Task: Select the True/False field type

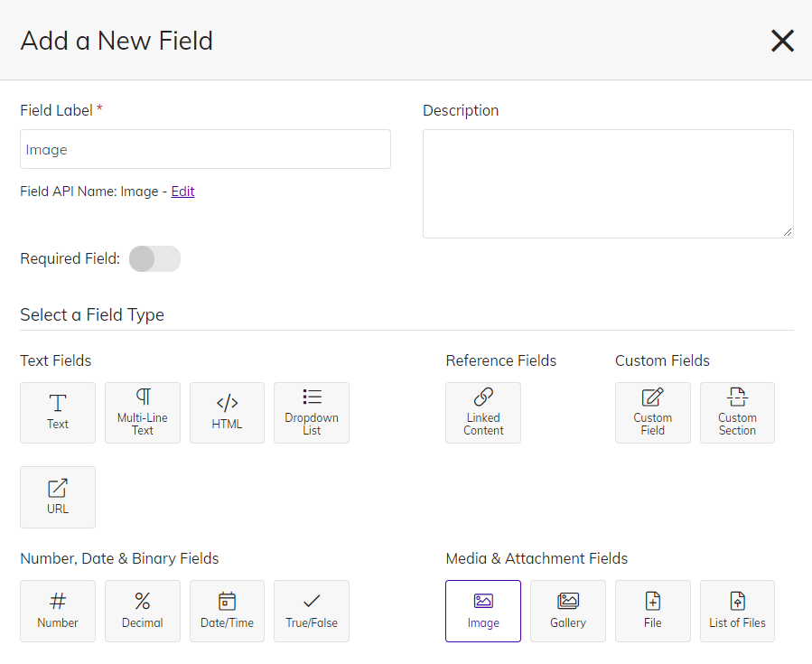Action: (x=312, y=612)
